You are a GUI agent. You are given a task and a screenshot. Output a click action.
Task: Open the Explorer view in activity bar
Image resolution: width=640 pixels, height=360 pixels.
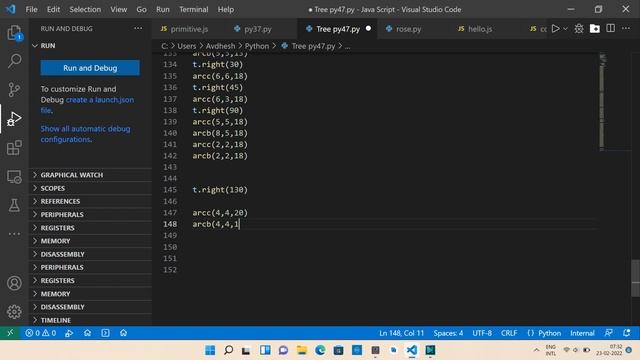(14, 33)
